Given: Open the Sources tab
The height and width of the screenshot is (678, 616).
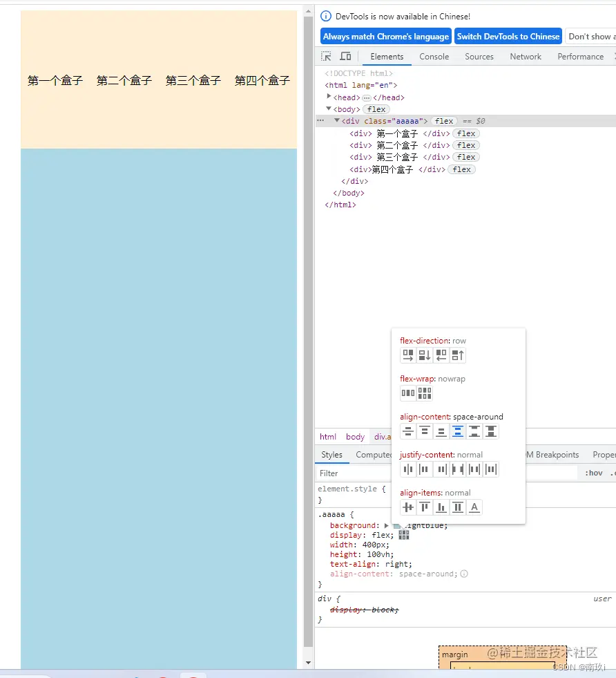Looking at the screenshot, I should [479, 57].
